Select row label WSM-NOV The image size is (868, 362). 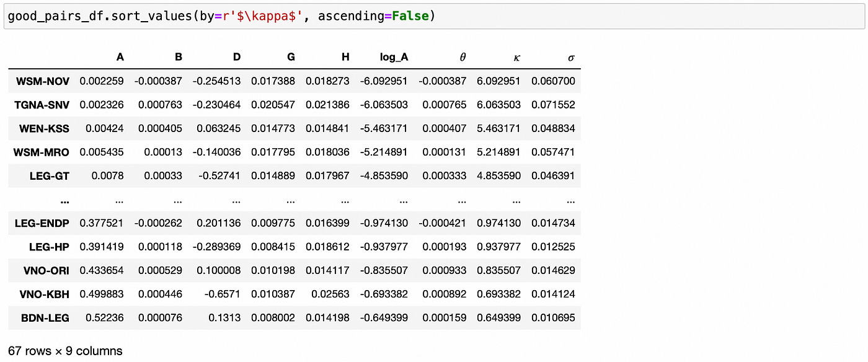click(43, 81)
